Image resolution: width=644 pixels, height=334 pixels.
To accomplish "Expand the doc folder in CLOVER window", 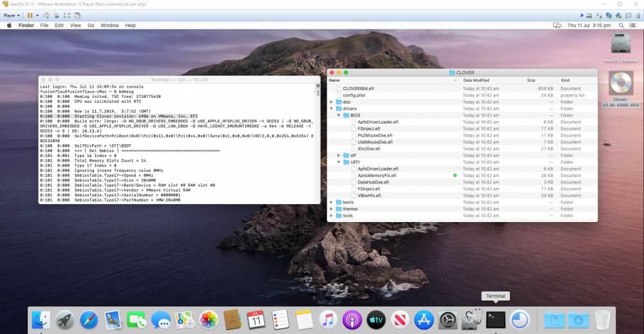I will pos(332,102).
